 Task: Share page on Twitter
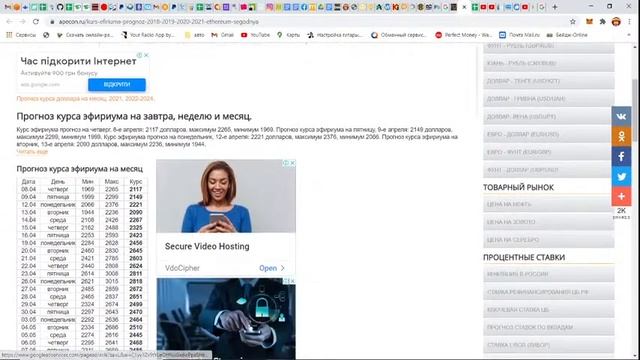tap(621, 176)
